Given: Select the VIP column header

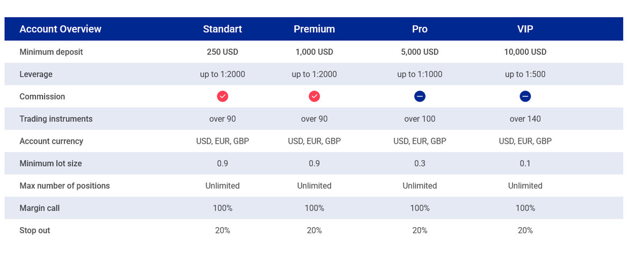Looking at the screenshot, I should coord(525,29).
